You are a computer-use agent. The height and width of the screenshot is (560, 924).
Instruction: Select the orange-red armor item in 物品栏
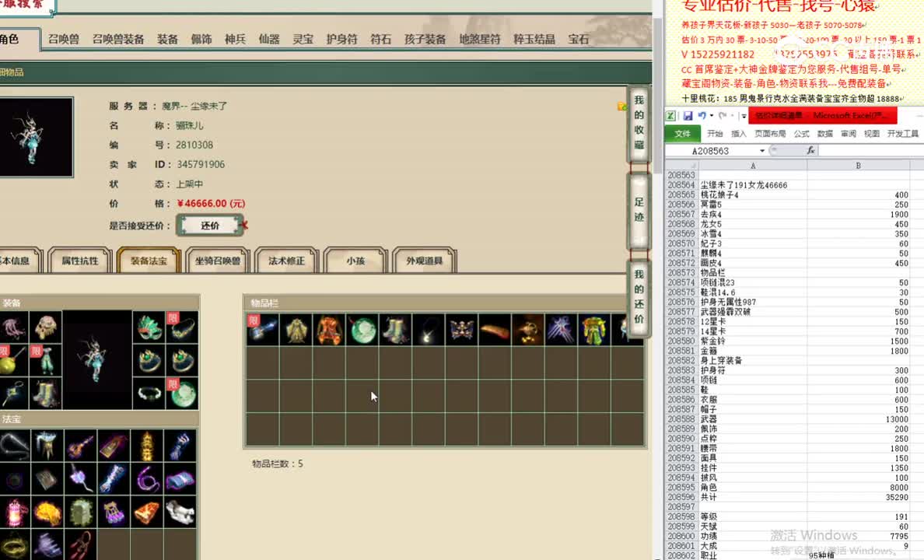point(330,329)
